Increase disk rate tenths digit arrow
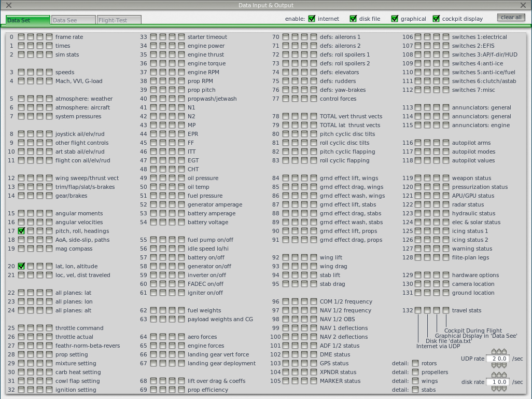The image size is (532, 399). (x=504, y=375)
